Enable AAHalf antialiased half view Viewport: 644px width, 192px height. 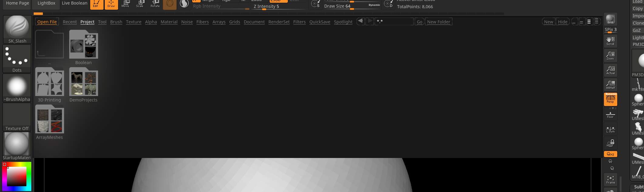[610, 84]
